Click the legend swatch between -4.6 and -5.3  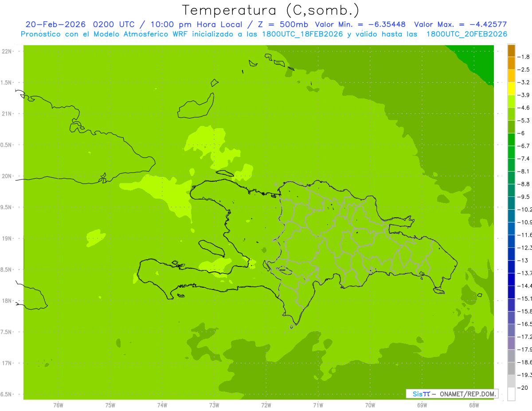coord(511,114)
